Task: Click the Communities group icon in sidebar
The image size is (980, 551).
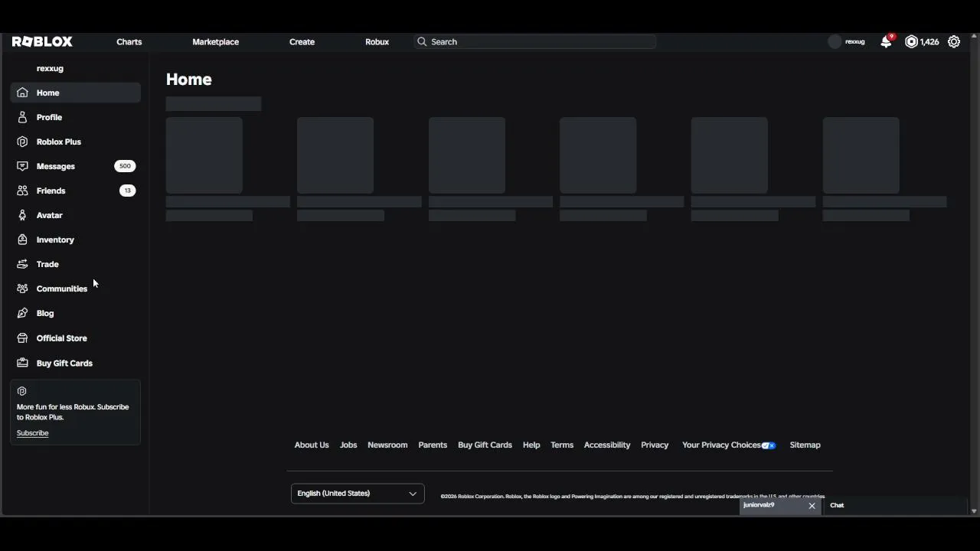Action: tap(22, 289)
